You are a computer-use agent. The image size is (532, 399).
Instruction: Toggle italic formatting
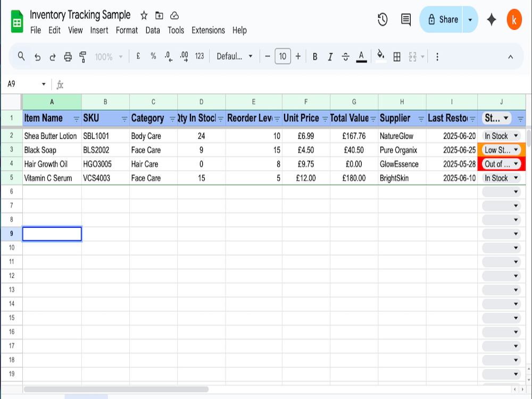coord(330,57)
